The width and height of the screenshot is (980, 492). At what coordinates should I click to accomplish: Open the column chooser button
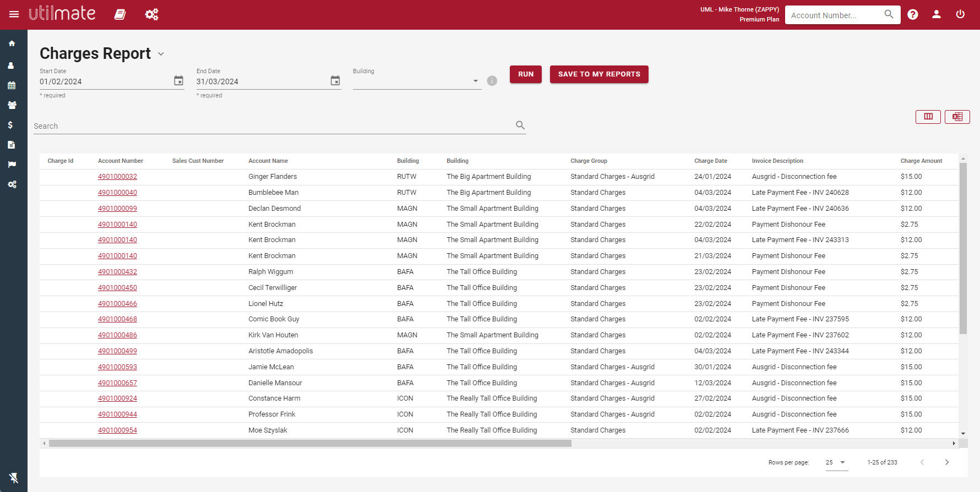[928, 117]
